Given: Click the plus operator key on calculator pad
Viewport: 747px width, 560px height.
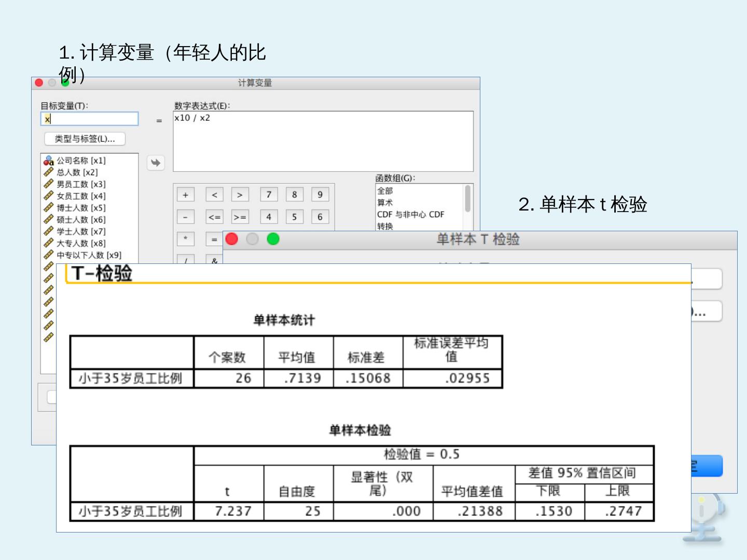Looking at the screenshot, I should click(186, 195).
